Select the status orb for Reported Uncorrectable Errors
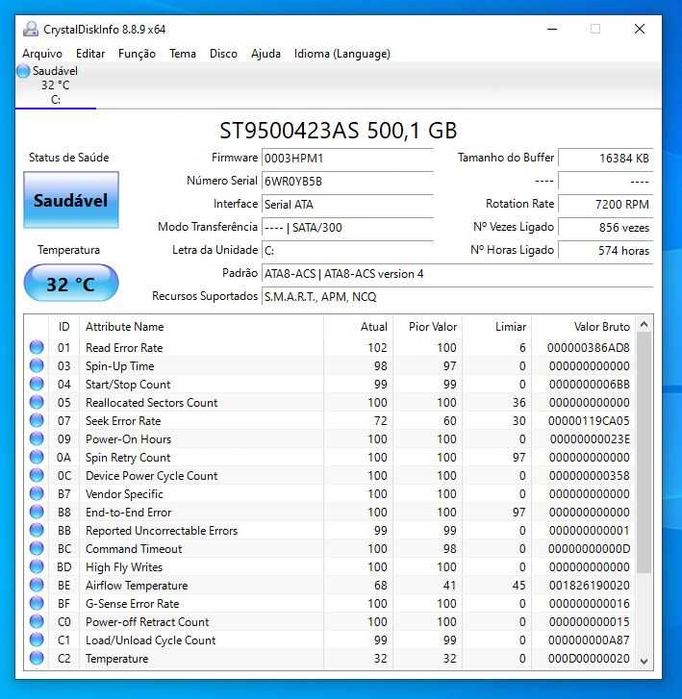This screenshot has width=682, height=699. click(37, 530)
